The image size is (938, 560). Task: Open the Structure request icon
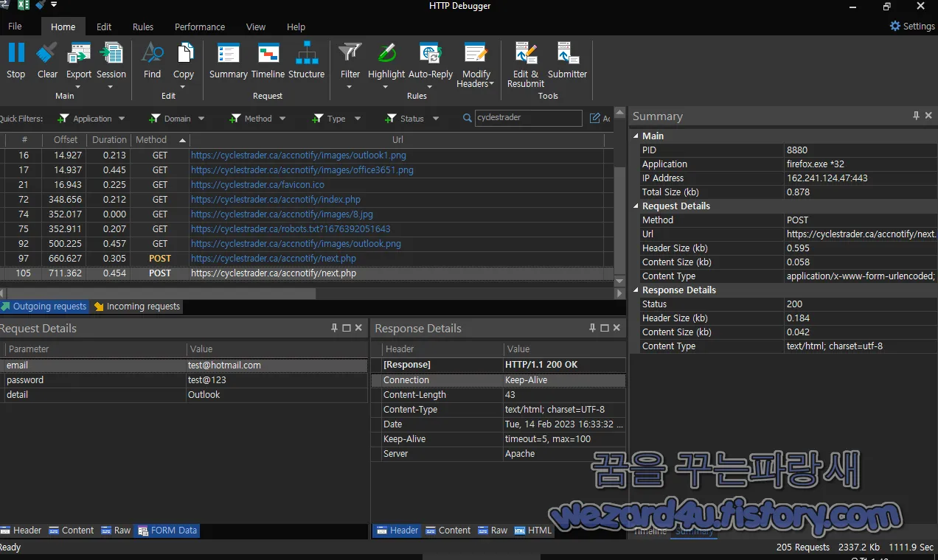pyautogui.click(x=307, y=54)
